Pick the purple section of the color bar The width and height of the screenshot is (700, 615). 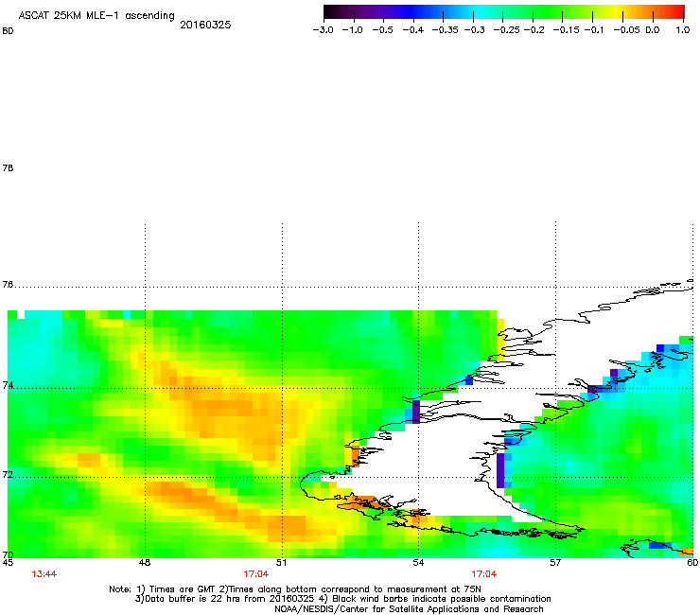pyautogui.click(x=379, y=12)
